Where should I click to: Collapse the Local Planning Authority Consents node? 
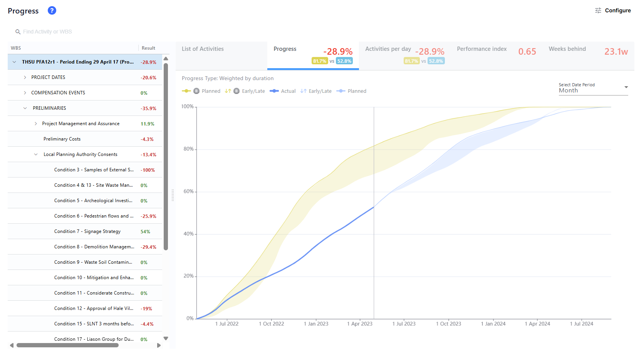(36, 154)
